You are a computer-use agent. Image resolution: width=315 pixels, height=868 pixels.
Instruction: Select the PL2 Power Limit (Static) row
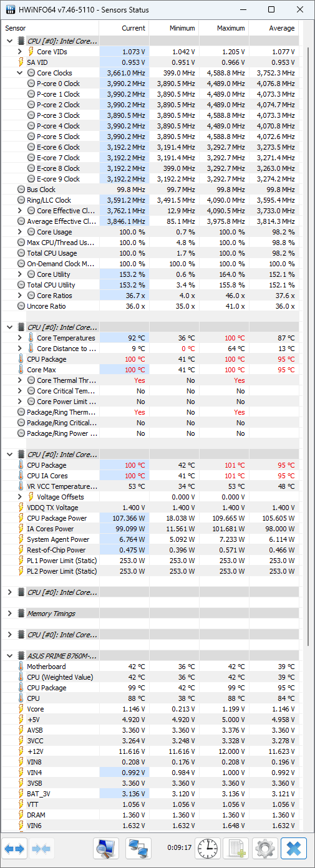(x=150, y=571)
